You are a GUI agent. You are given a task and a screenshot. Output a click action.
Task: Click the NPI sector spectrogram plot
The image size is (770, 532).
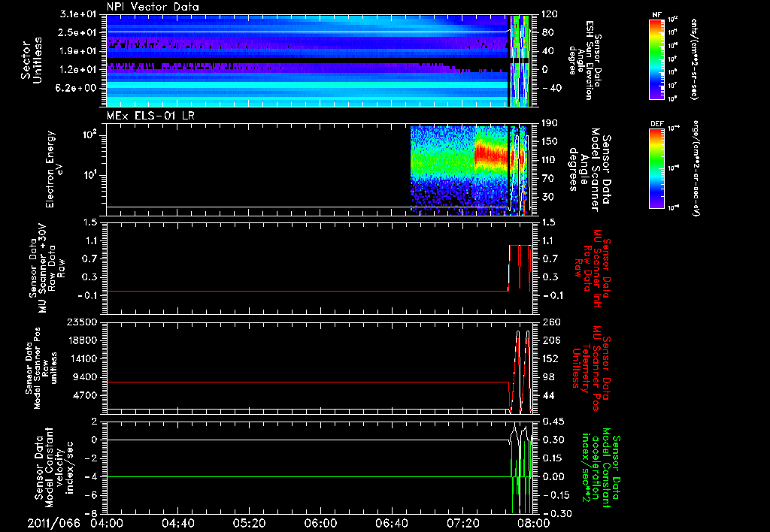click(x=320, y=60)
